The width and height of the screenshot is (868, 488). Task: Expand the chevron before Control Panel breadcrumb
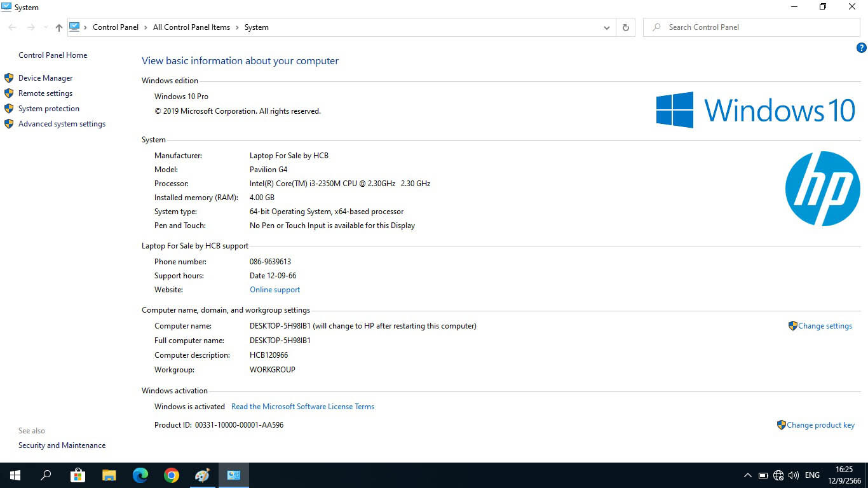coord(86,27)
